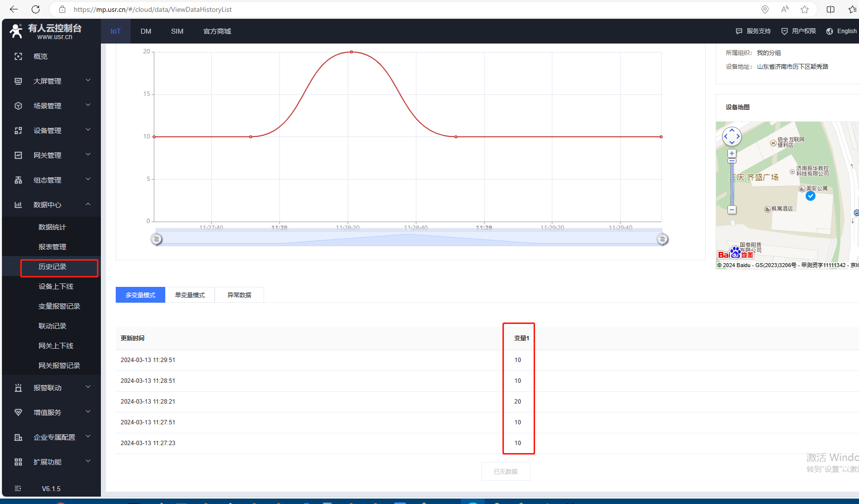Click the browser back arrow
859x504 pixels.
point(14,9)
